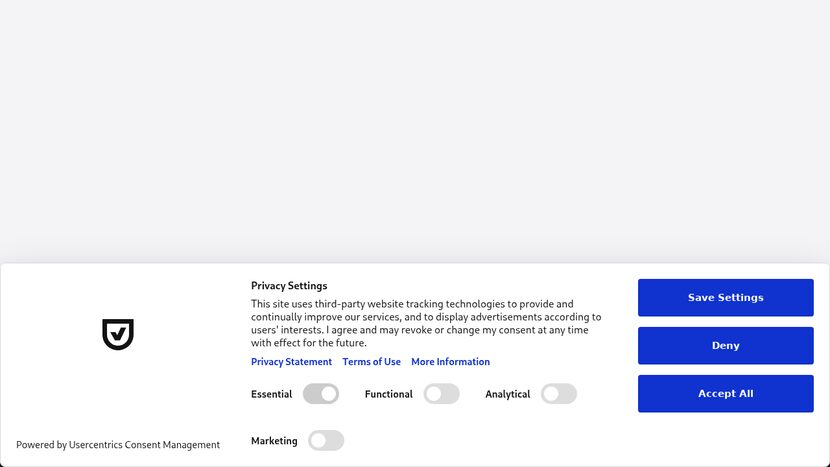
Task: Click the Deny button
Action: [x=725, y=346]
